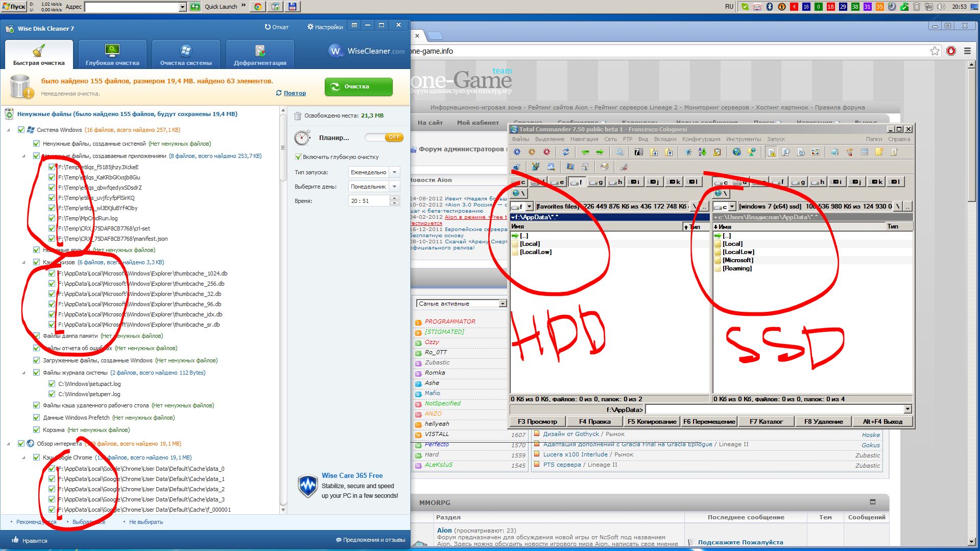Open the left panel drive f dropdown
The width and height of the screenshot is (980, 551).
[x=529, y=206]
